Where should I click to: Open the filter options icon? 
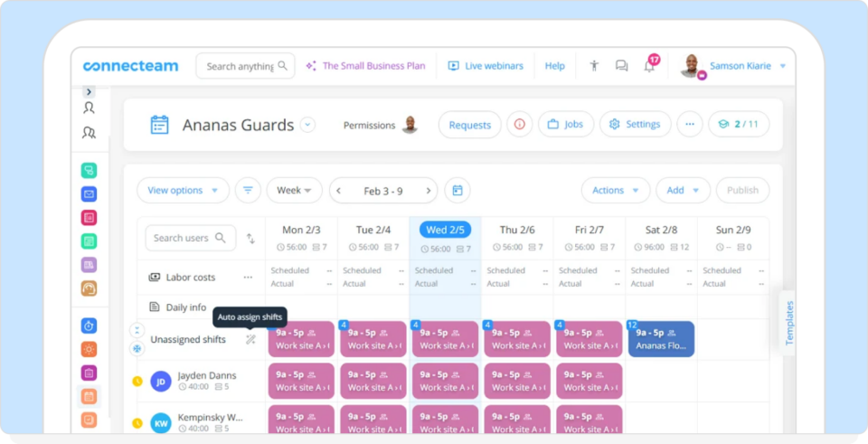pyautogui.click(x=248, y=191)
